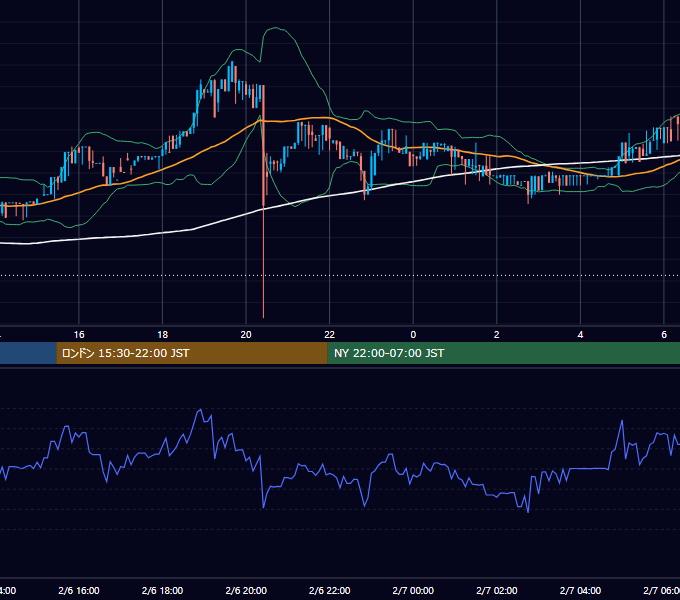Image resolution: width=680 pixels, height=600 pixels.
Task: Click the 2/7 00:00 label on indicator axis
Action: [413, 590]
